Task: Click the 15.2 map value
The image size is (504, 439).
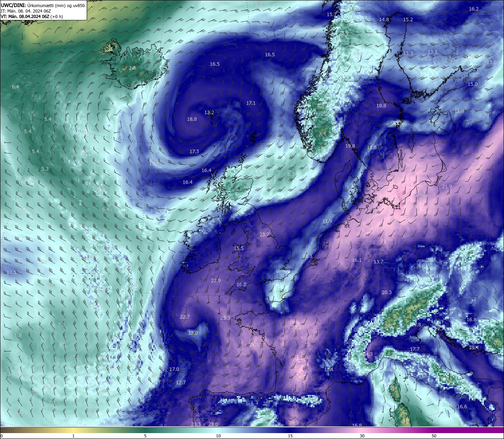Action: 408,19
